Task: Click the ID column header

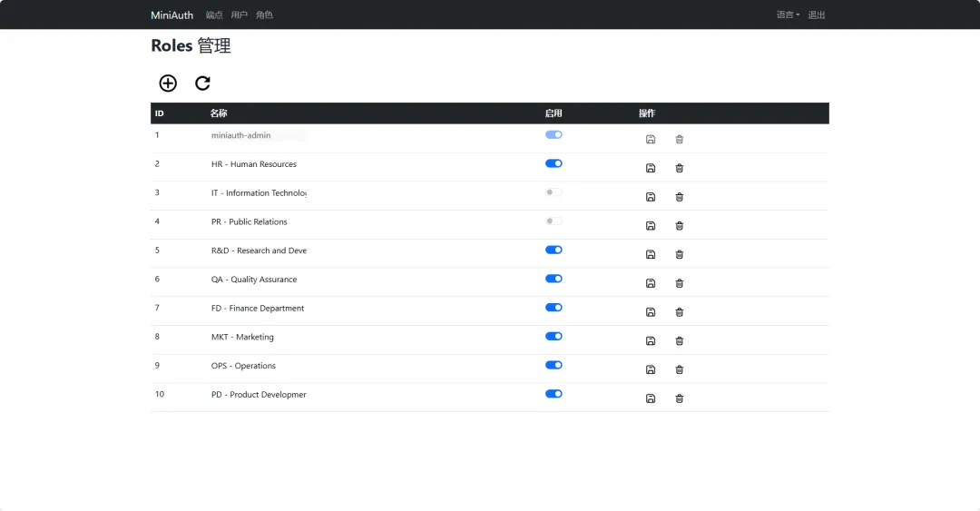Action: click(160, 113)
